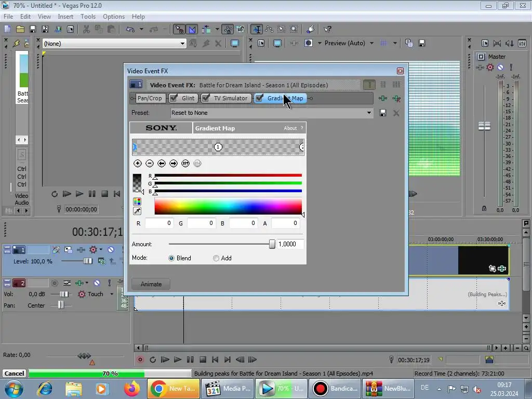Click the eyedropper color picker icon
Image resolution: width=532 pixels, height=399 pixels.
[137, 211]
